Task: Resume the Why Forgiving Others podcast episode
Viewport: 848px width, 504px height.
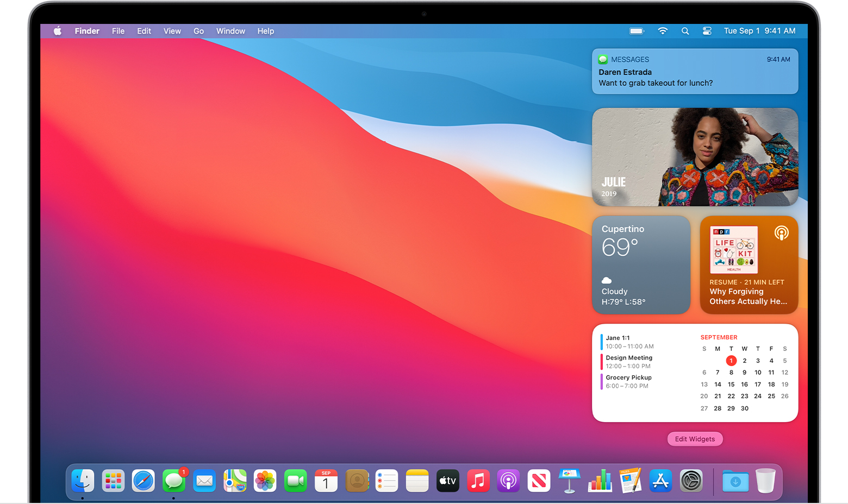Action: pyautogui.click(x=749, y=265)
